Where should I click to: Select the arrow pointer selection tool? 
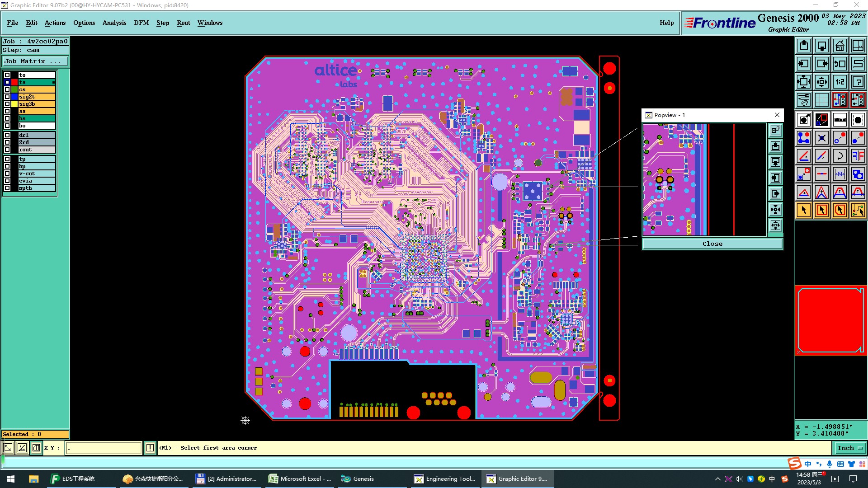point(804,210)
